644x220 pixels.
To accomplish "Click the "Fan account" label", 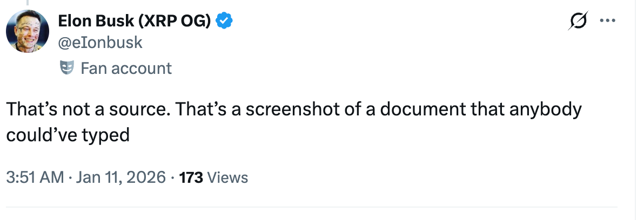I will point(125,68).
